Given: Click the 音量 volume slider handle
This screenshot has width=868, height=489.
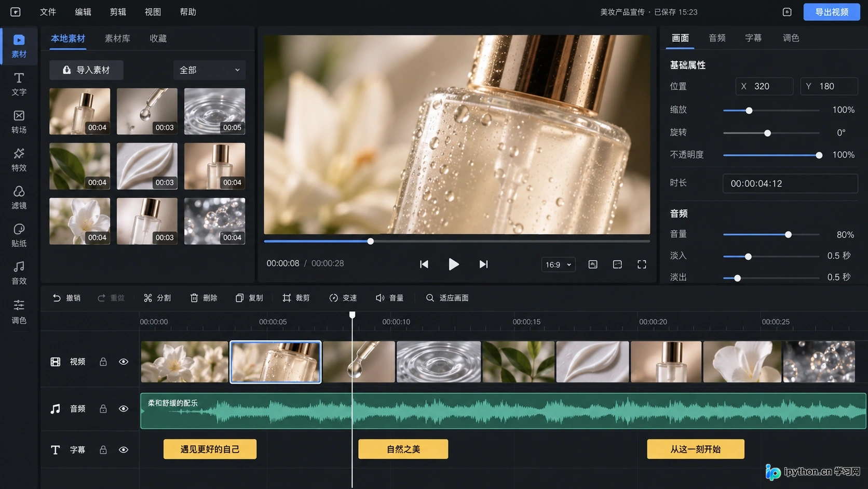Looking at the screenshot, I should [x=788, y=235].
